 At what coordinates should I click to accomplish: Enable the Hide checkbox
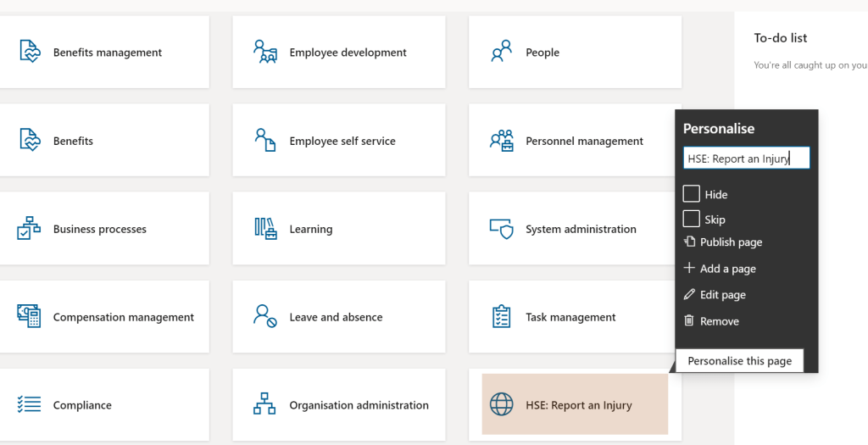click(x=691, y=194)
